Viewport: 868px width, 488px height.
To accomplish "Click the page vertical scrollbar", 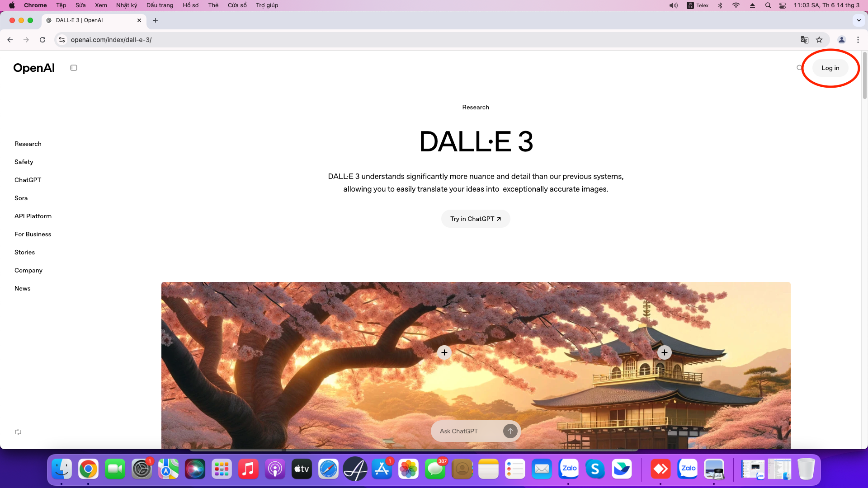I will [x=864, y=76].
